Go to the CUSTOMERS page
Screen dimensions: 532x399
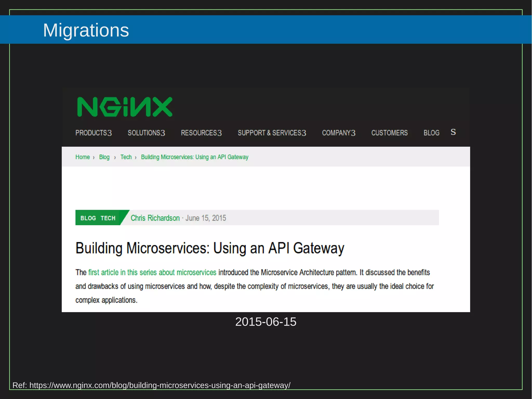pos(389,133)
